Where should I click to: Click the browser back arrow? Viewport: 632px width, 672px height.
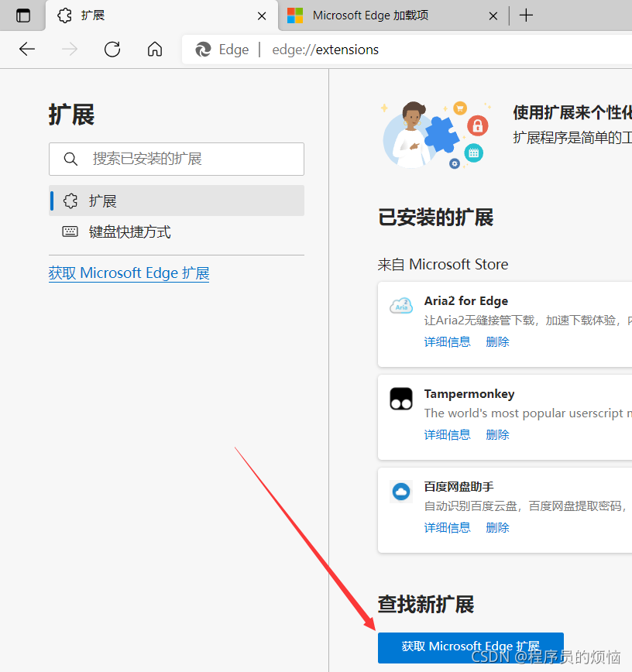pyautogui.click(x=27, y=50)
